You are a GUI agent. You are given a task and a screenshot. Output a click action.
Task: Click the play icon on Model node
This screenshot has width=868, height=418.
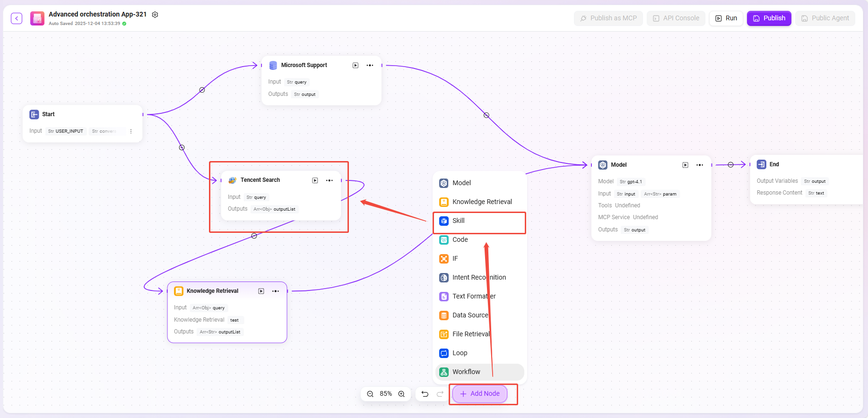click(x=685, y=165)
